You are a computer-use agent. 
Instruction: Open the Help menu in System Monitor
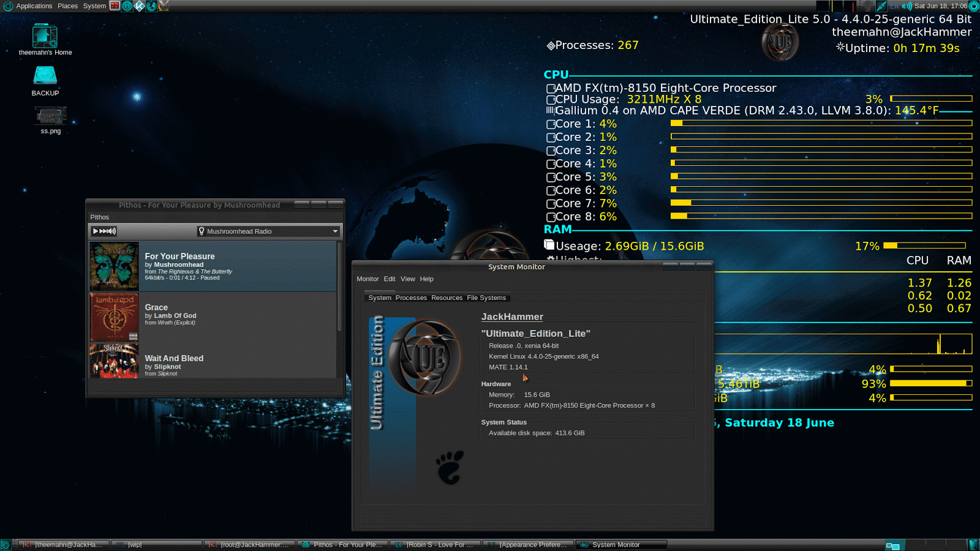point(427,279)
